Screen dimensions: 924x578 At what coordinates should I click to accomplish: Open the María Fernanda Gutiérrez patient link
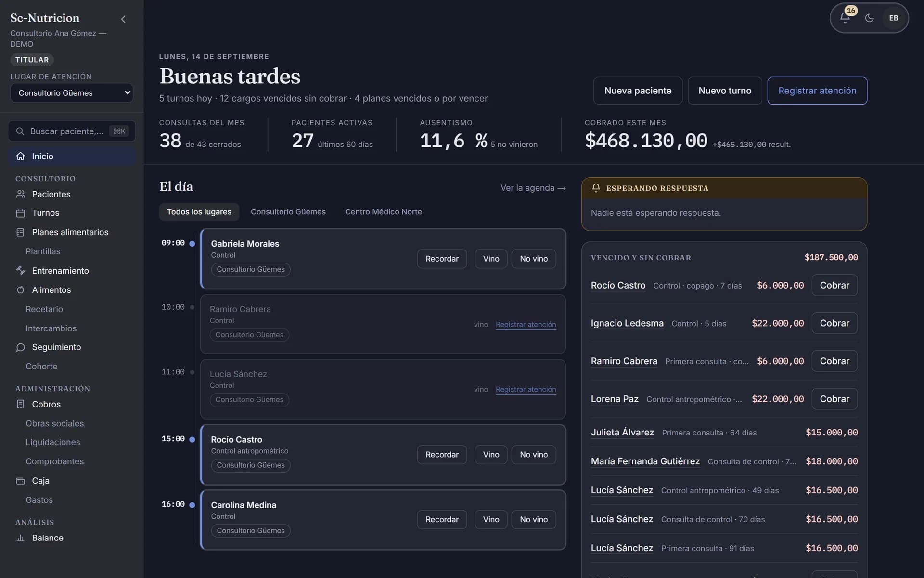645,461
